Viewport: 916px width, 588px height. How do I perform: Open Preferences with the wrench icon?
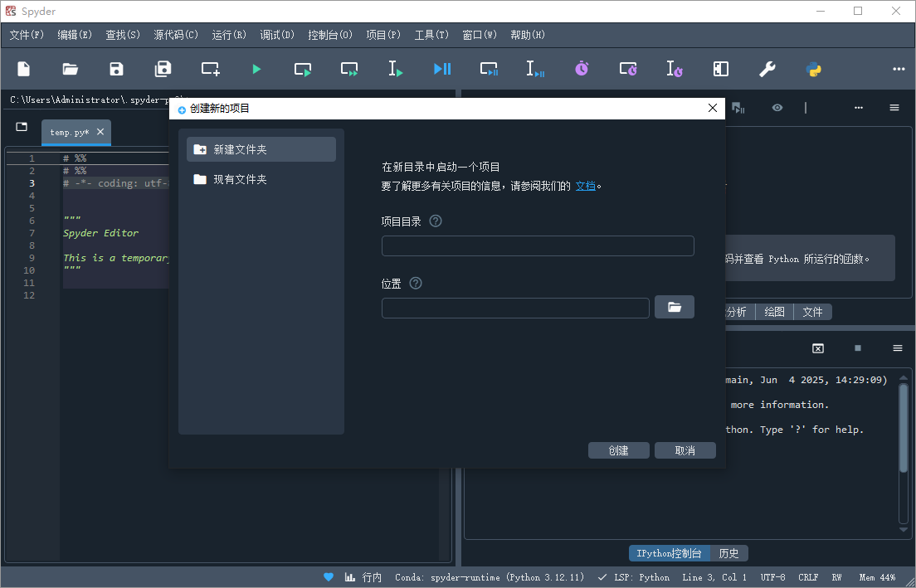click(x=767, y=69)
